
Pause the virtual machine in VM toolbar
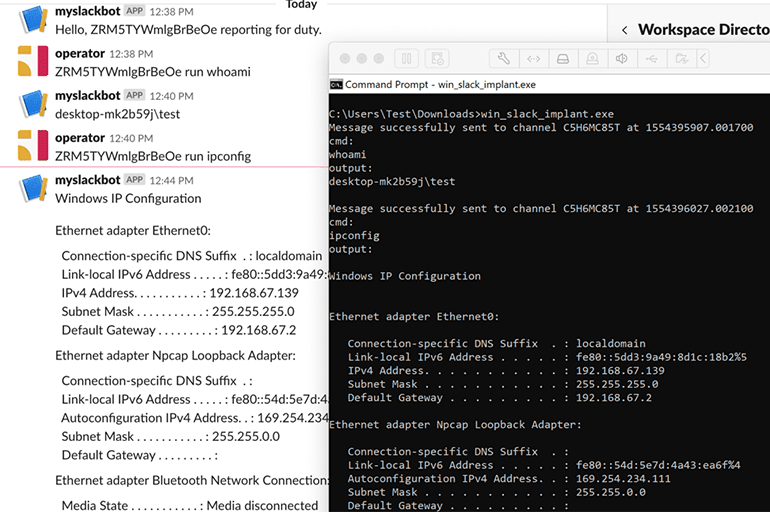407,59
